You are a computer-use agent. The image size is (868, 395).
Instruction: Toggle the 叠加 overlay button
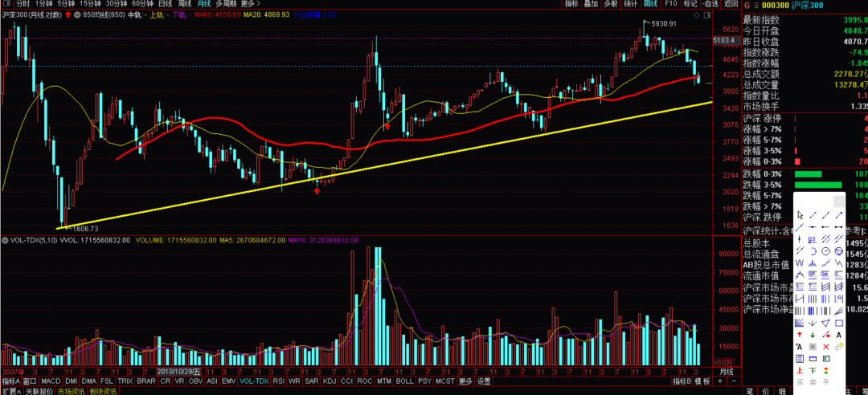591,4
